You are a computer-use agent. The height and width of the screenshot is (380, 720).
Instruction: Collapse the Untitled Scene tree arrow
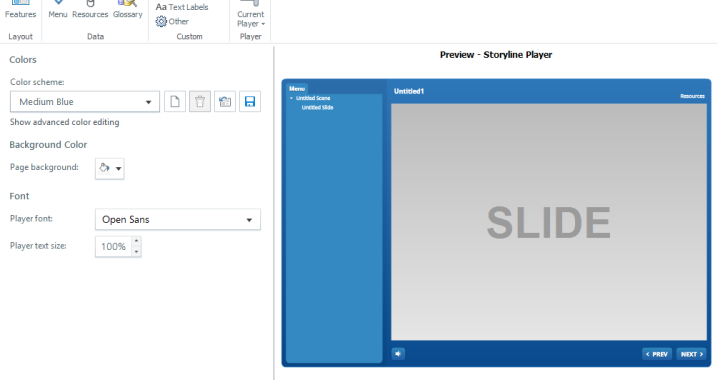[291, 98]
